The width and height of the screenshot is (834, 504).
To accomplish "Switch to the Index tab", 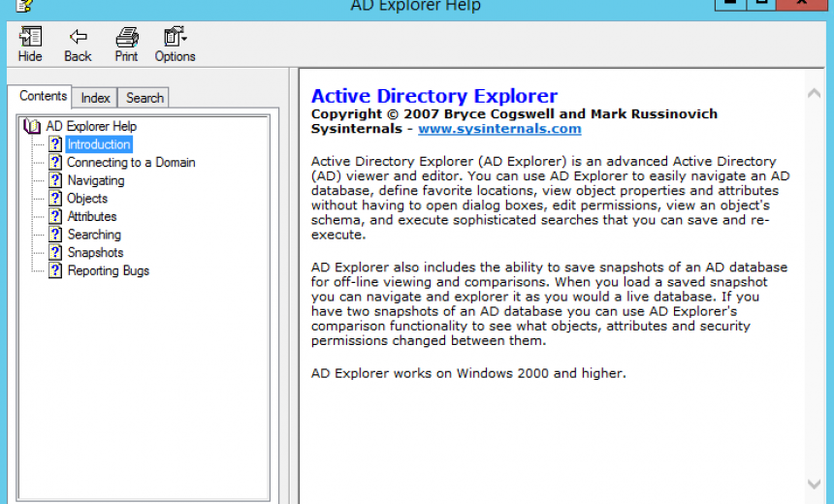I will click(95, 98).
